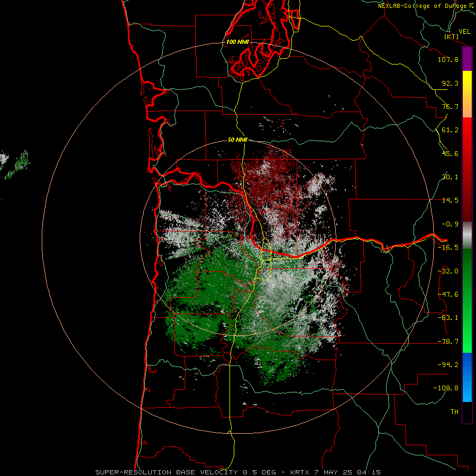Pick the purple segment of the velocity scale
The image size is (476, 476).
pos(467,59)
